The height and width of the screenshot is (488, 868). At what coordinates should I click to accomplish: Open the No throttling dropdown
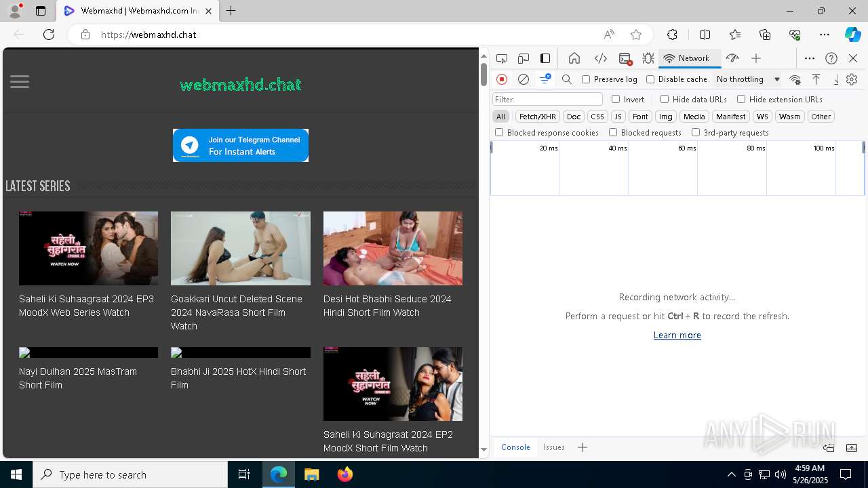click(748, 79)
